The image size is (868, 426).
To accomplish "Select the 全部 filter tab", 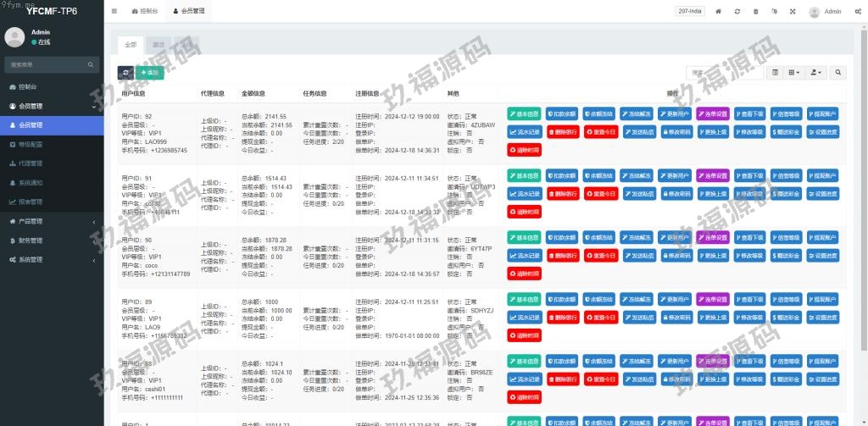I will (131, 44).
